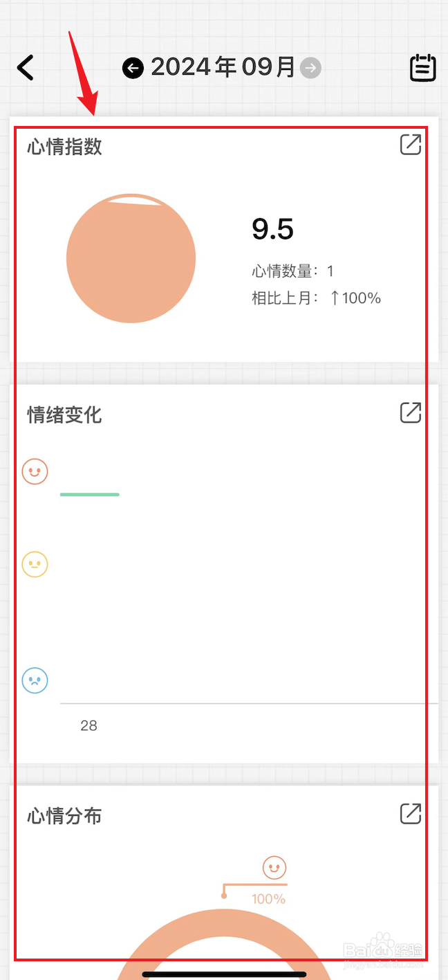
Task: Tap the 心情指数 card title
Action: [x=64, y=147]
